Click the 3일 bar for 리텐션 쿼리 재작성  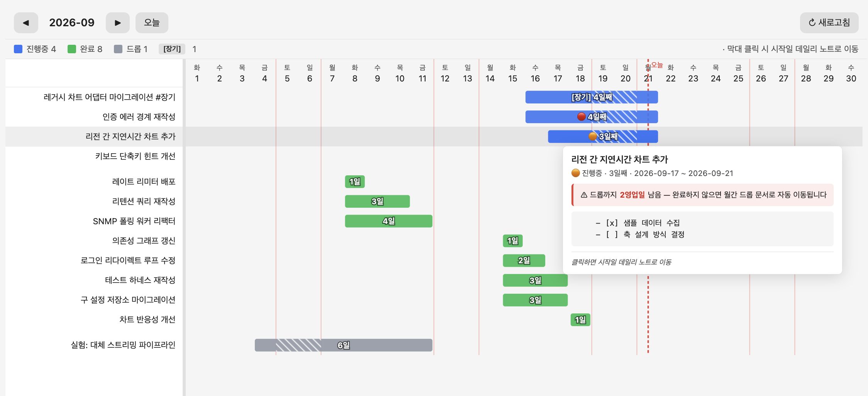(377, 201)
